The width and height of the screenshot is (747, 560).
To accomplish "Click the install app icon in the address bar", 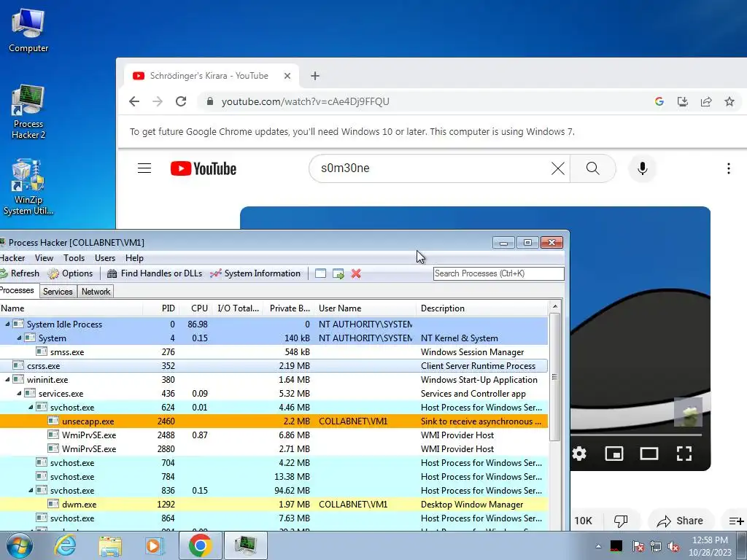I will pos(683,101).
